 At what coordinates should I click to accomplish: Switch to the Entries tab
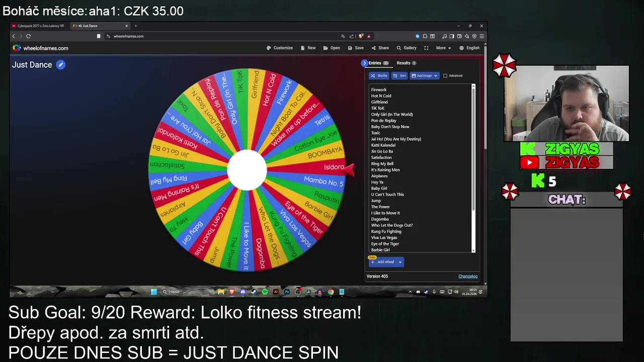pyautogui.click(x=378, y=63)
